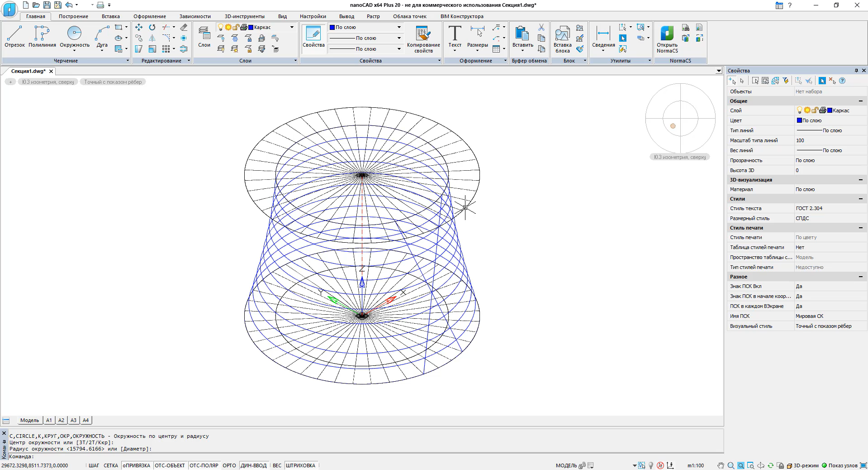Open the 3D-инструменты ribbon tab
Screen dimensions: 868x470
(245, 16)
